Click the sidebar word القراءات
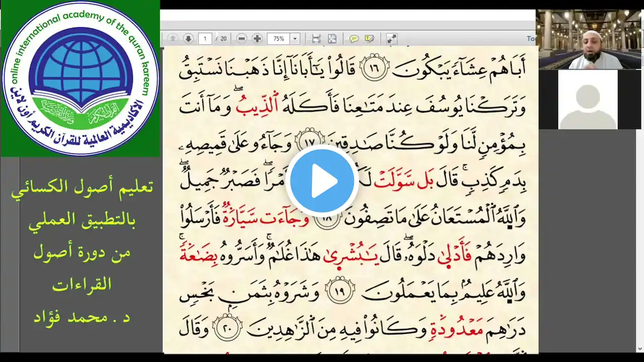This screenshot has height=362, width=644. (x=82, y=285)
